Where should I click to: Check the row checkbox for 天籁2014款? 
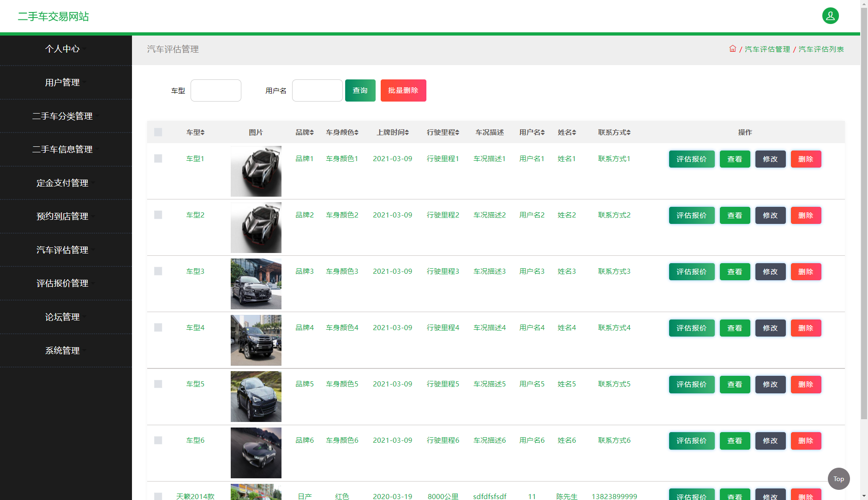pos(158,496)
